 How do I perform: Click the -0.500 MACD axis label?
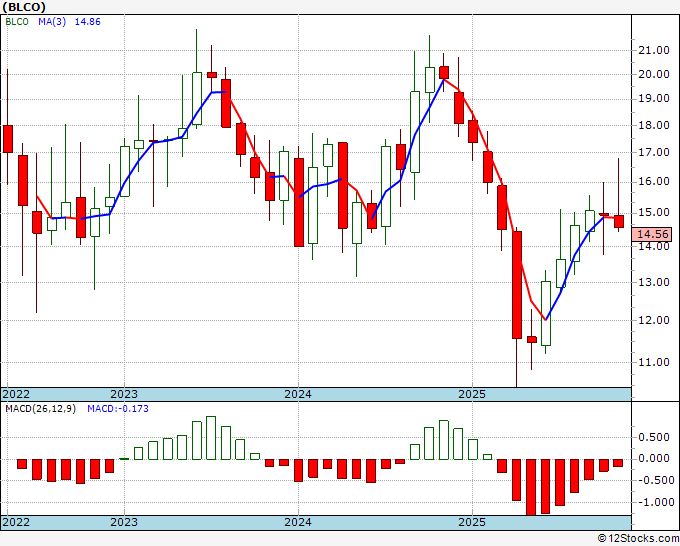point(654,481)
